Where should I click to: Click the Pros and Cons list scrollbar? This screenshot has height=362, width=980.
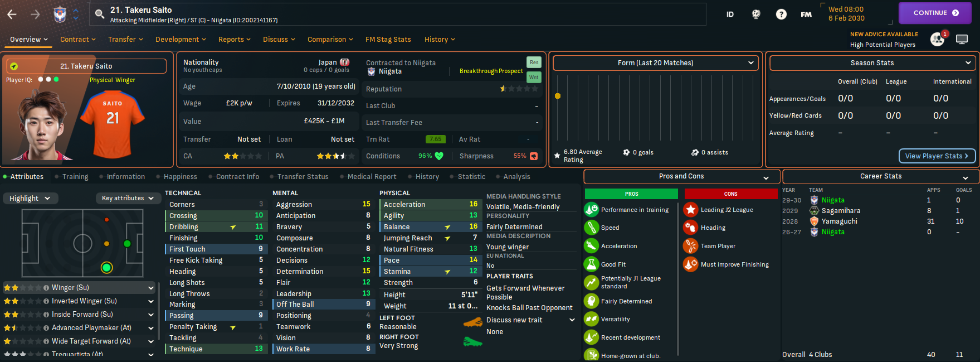[678, 279]
